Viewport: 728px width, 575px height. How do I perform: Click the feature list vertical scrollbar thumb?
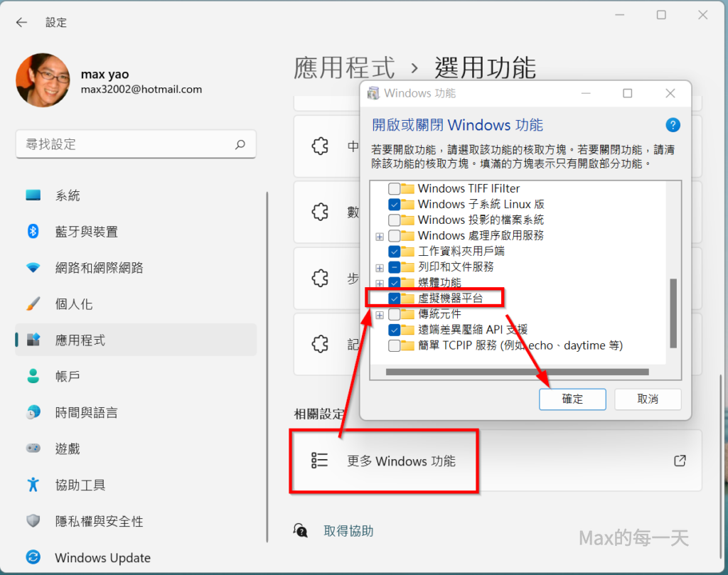coord(673,313)
